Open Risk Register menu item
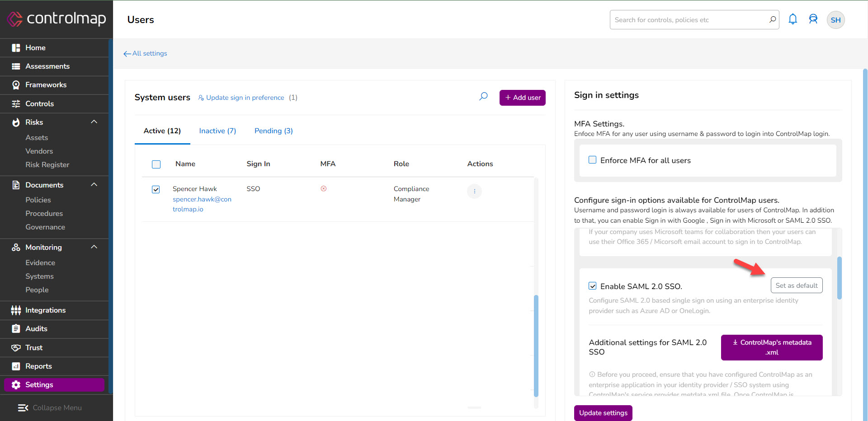868x421 pixels. [x=47, y=165]
